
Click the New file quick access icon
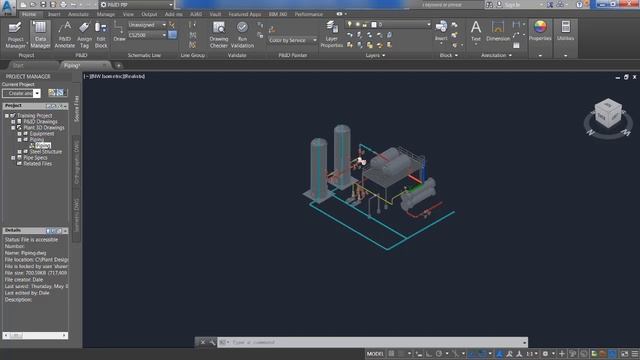tap(23, 4)
